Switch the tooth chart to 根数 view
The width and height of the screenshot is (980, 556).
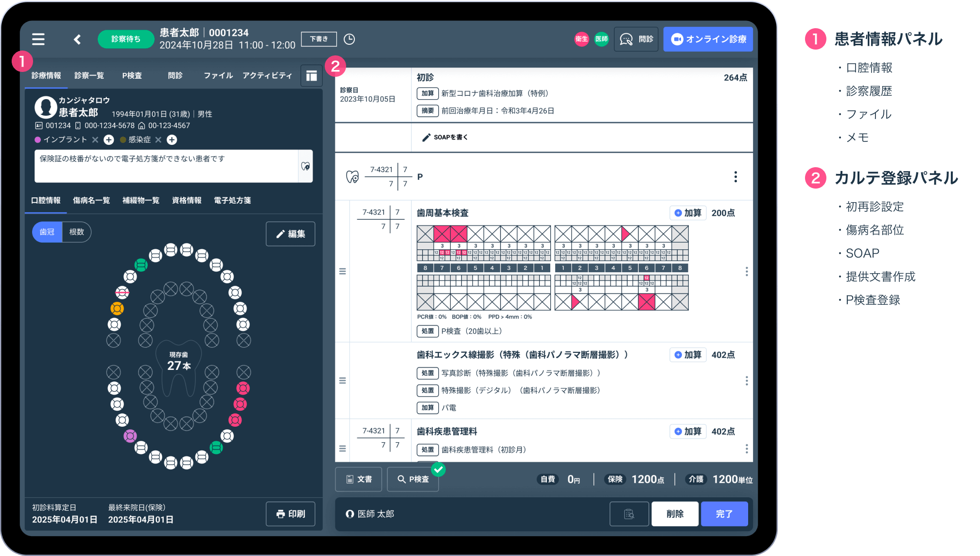[76, 232]
